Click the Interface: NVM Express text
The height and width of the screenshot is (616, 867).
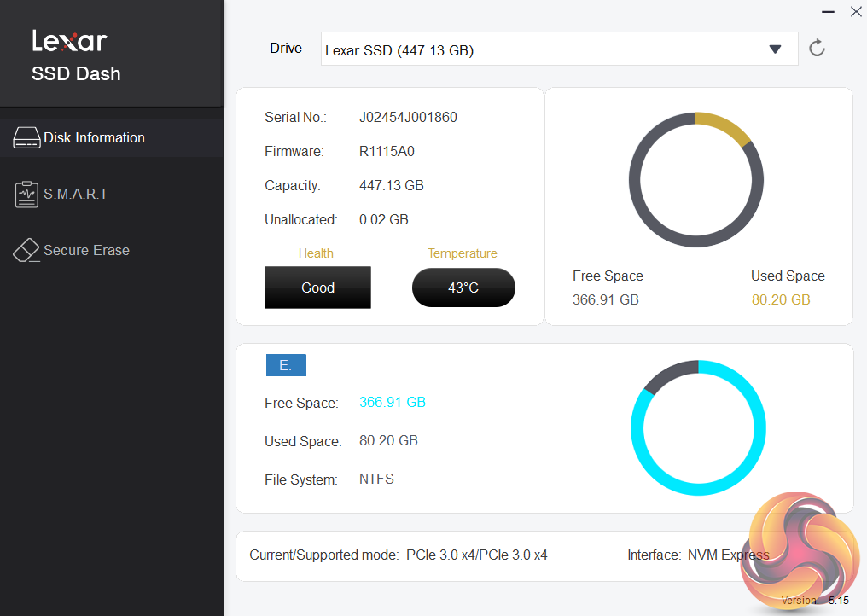698,555
